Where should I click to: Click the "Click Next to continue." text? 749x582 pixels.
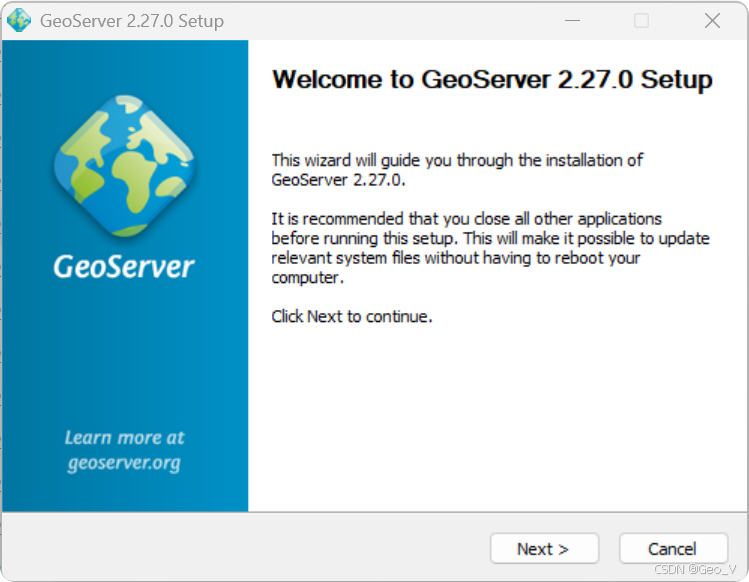tap(352, 316)
